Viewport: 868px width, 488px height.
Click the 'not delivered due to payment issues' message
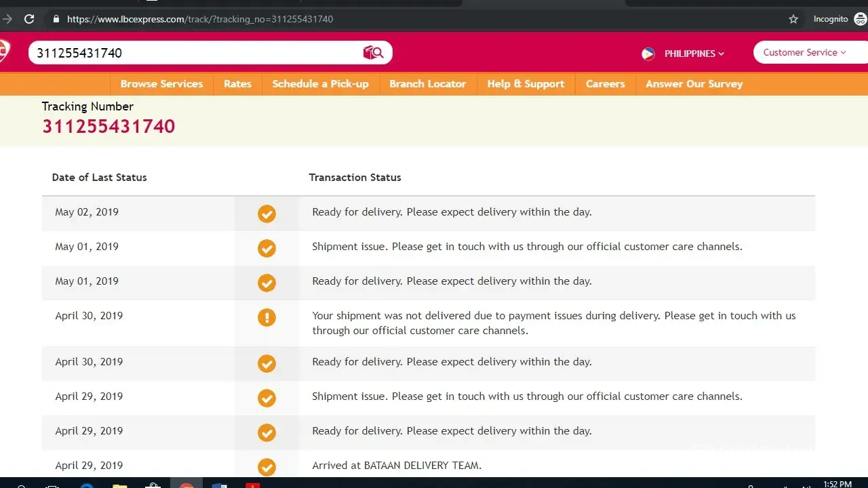pyautogui.click(x=554, y=323)
